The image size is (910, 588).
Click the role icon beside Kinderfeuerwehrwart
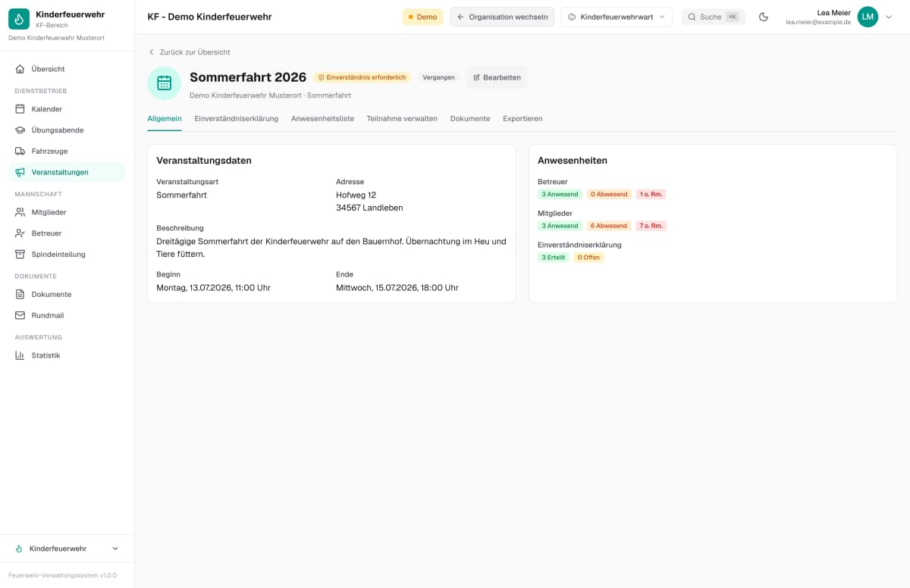(572, 17)
